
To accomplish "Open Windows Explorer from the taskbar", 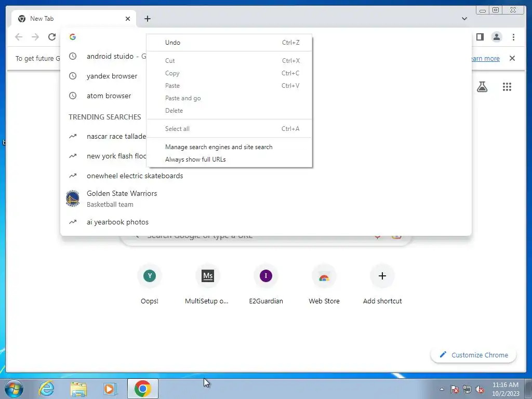I will click(78, 389).
